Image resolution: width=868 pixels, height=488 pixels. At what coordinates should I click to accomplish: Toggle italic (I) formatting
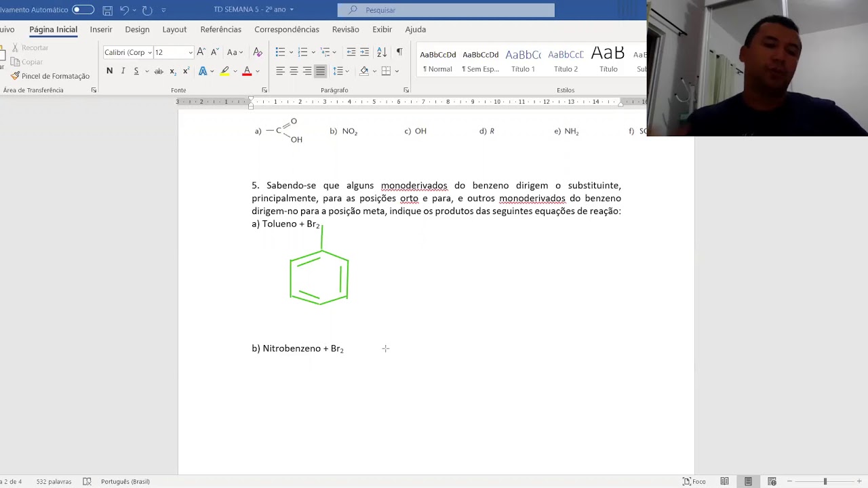pyautogui.click(x=123, y=71)
